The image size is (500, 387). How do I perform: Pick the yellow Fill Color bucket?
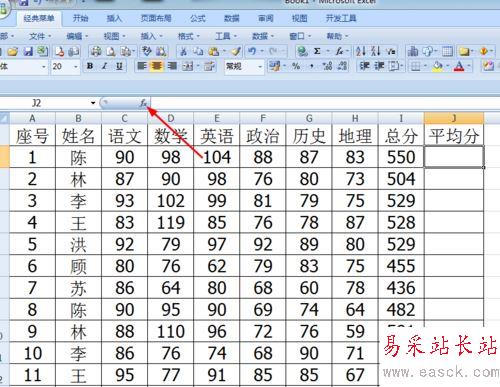click(437, 66)
